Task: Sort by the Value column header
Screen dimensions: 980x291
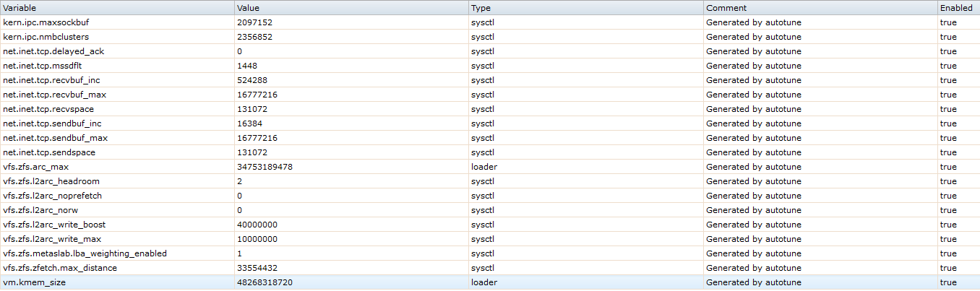Action: pyautogui.click(x=249, y=8)
